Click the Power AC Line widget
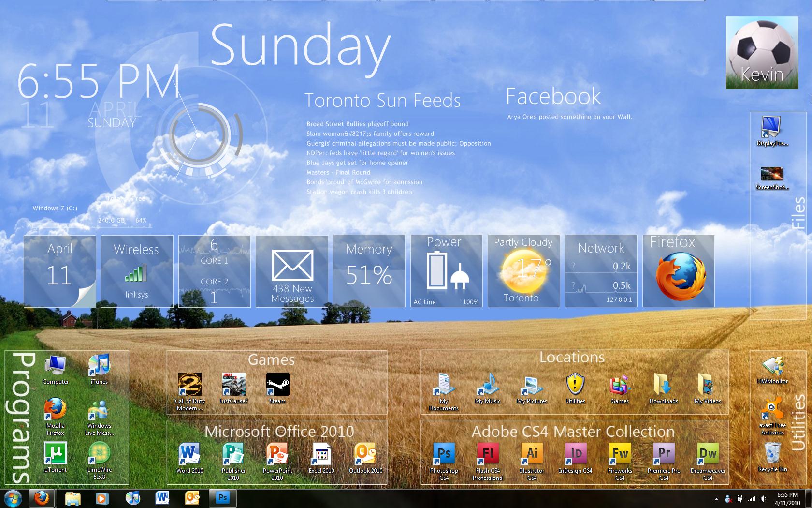 point(447,271)
